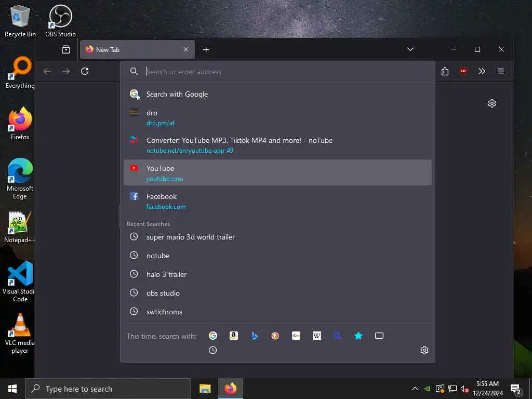Open Firefox application menu hamburger

tap(500, 71)
